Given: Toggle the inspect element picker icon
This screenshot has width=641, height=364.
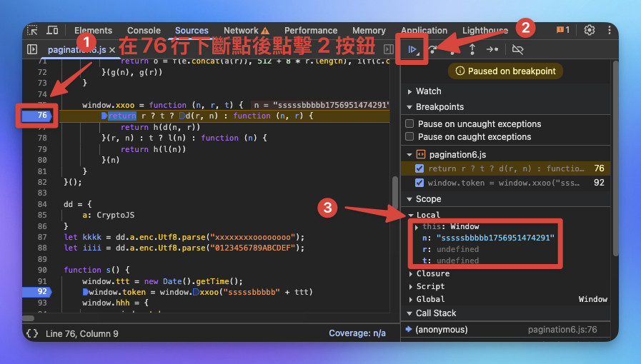Looking at the screenshot, I should click(x=32, y=30).
